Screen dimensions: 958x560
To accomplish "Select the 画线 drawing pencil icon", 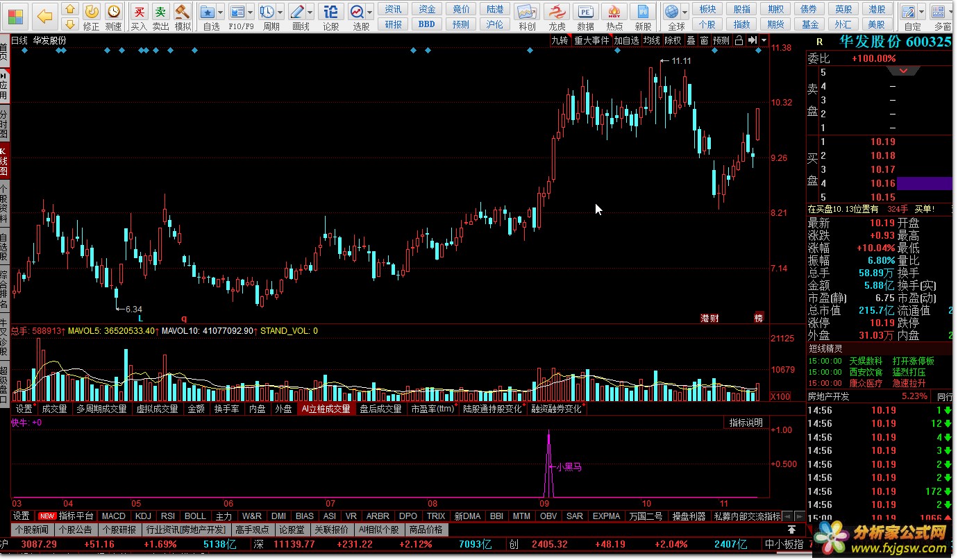I will [x=297, y=12].
